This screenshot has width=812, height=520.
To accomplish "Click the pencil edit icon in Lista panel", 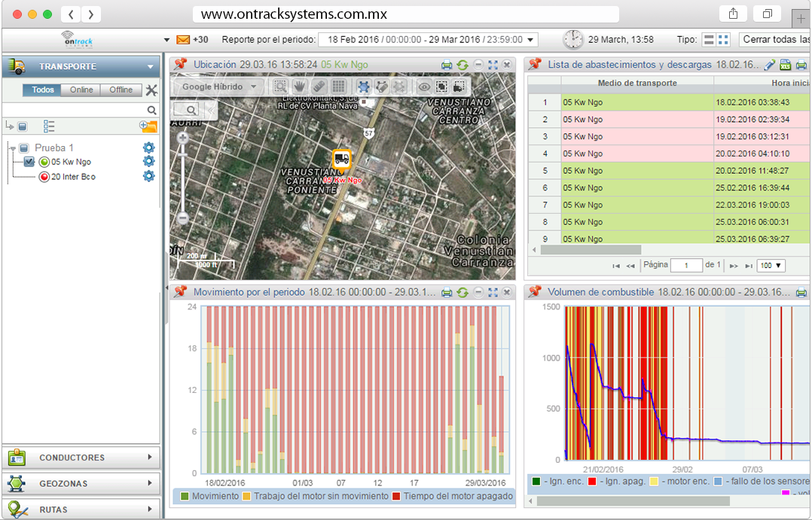I will click(x=770, y=65).
